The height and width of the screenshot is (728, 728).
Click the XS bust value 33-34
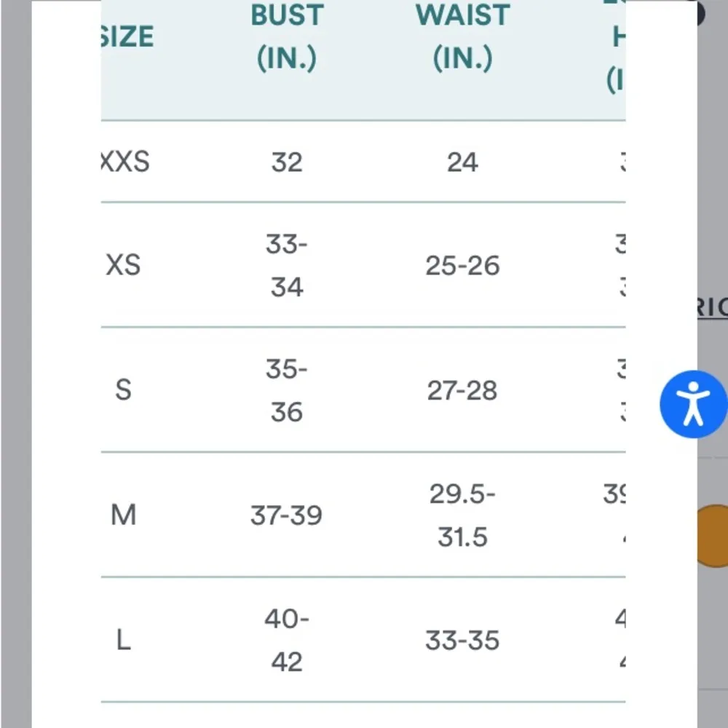286,266
